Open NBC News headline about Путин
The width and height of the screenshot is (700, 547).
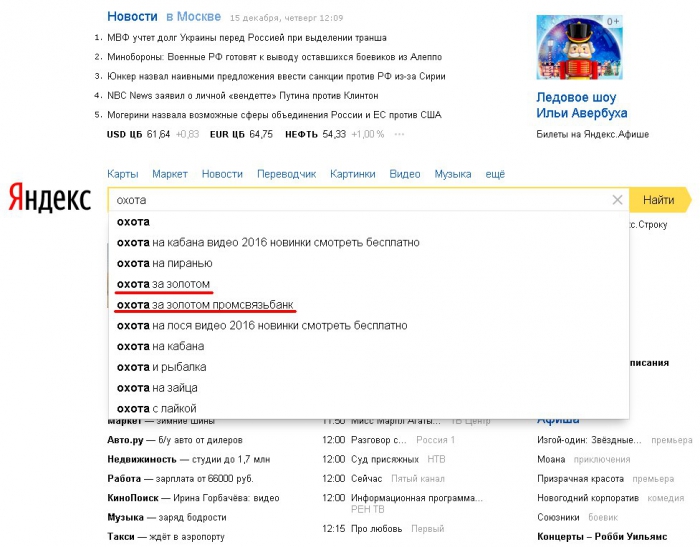tap(243, 96)
